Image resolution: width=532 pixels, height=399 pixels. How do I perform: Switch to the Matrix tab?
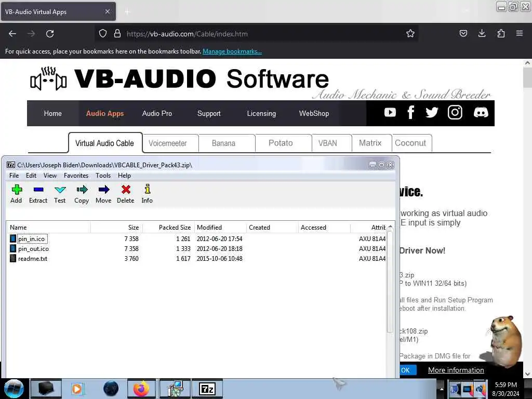pos(371,143)
